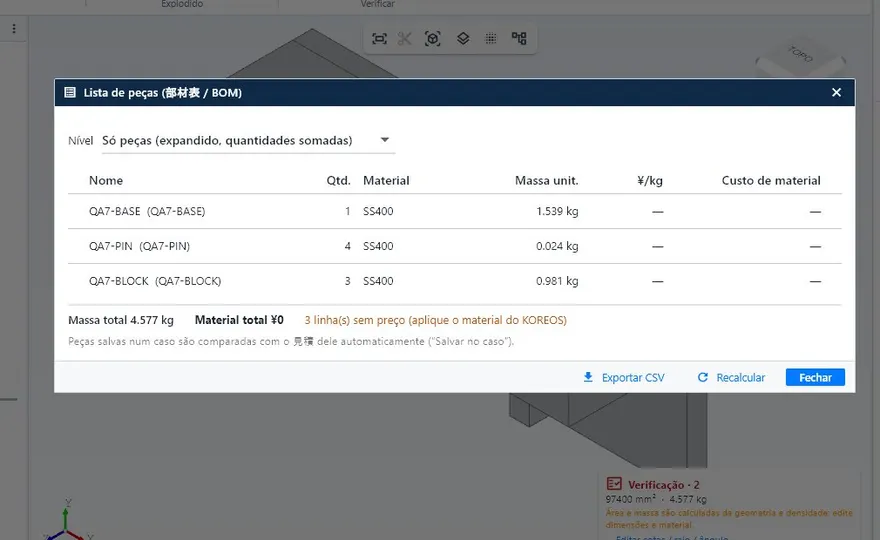Click the 0.024 kg mass value

pyautogui.click(x=557, y=246)
